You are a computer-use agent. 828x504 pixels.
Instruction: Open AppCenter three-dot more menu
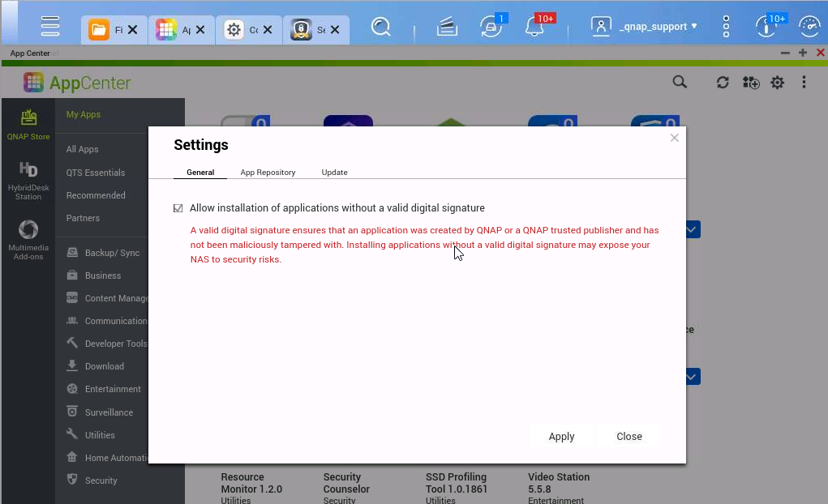click(x=804, y=83)
